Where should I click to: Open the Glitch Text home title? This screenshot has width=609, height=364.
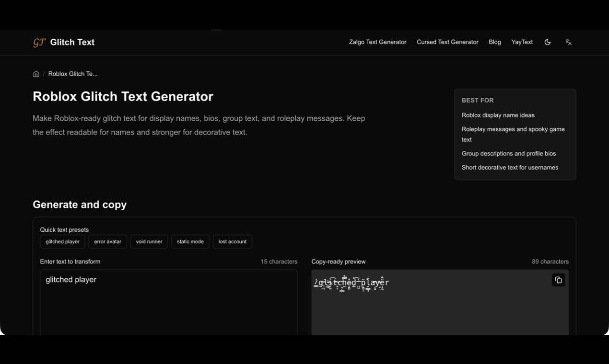coord(72,42)
